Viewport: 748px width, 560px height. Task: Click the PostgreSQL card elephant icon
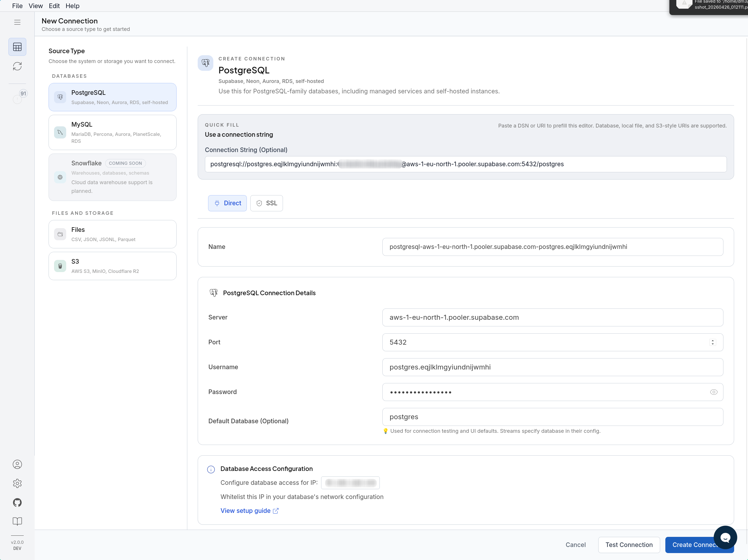(60, 97)
